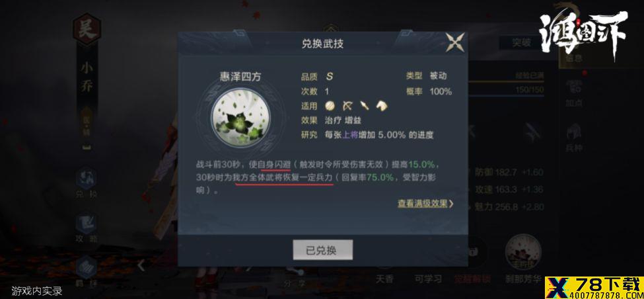Image resolution: width=644 pixels, height=299 pixels.
Task: Go to previous hero with left chevron
Action: pyautogui.click(x=141, y=265)
